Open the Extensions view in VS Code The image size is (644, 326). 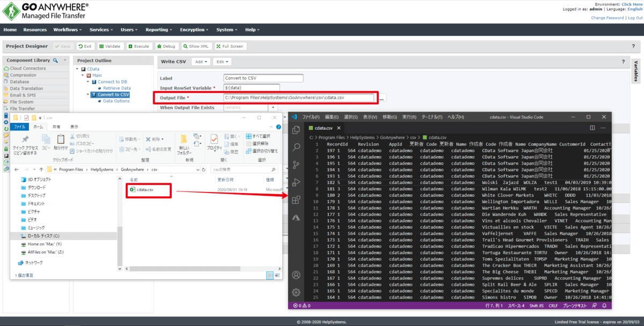click(296, 200)
